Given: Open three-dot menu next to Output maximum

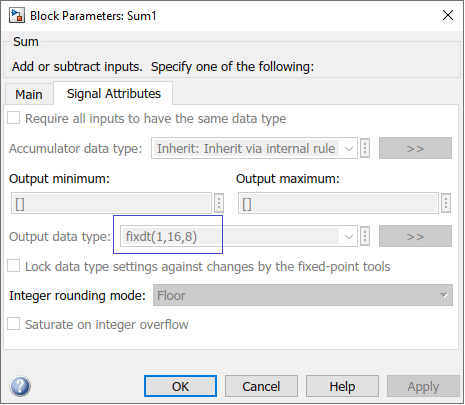Looking at the screenshot, I should [446, 203].
